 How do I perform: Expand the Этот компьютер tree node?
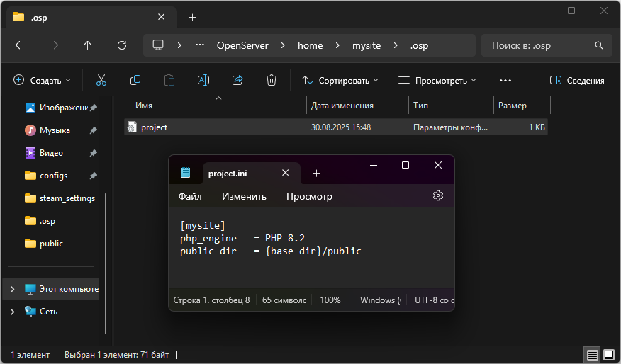pyautogui.click(x=12, y=289)
